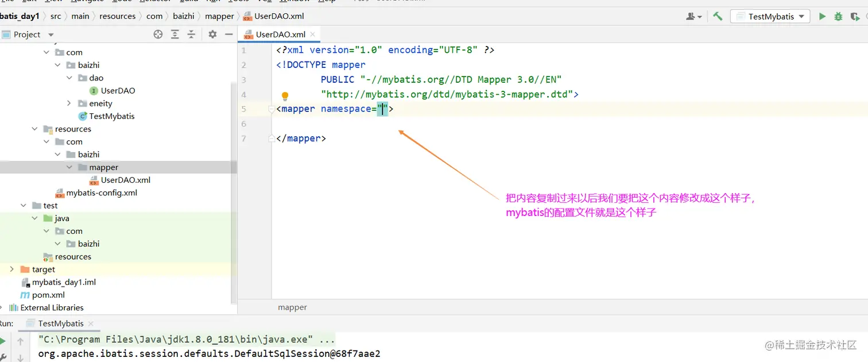Click mybatis-config.xml file icon

(x=60, y=193)
